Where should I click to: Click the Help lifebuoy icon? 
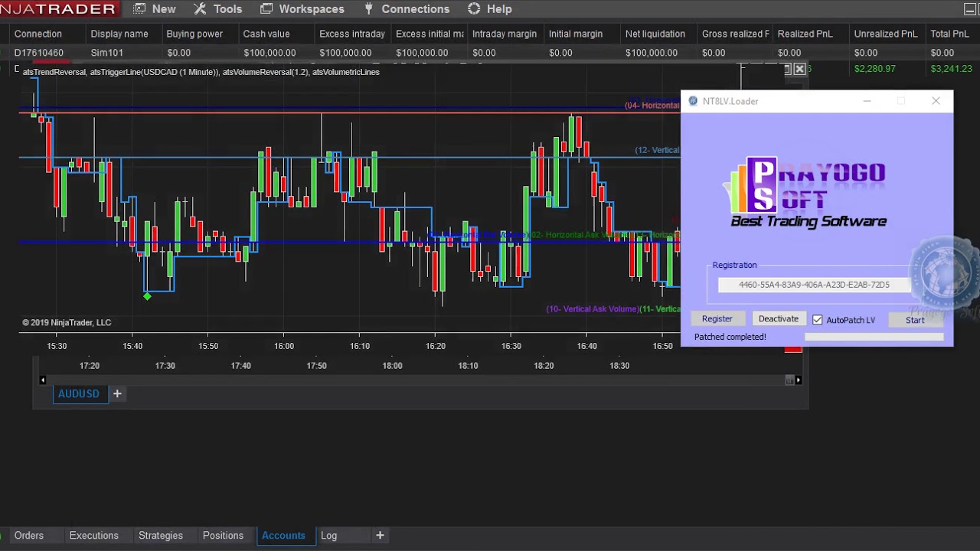[474, 9]
